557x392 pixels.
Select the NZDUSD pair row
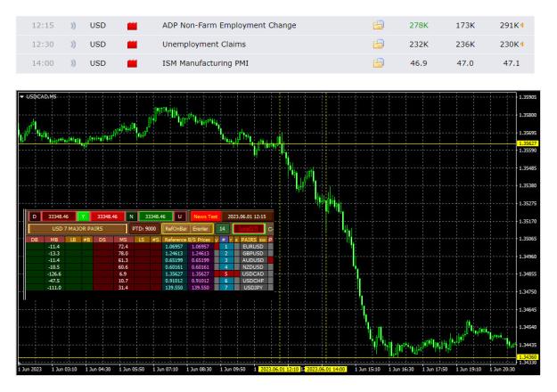click(253, 267)
